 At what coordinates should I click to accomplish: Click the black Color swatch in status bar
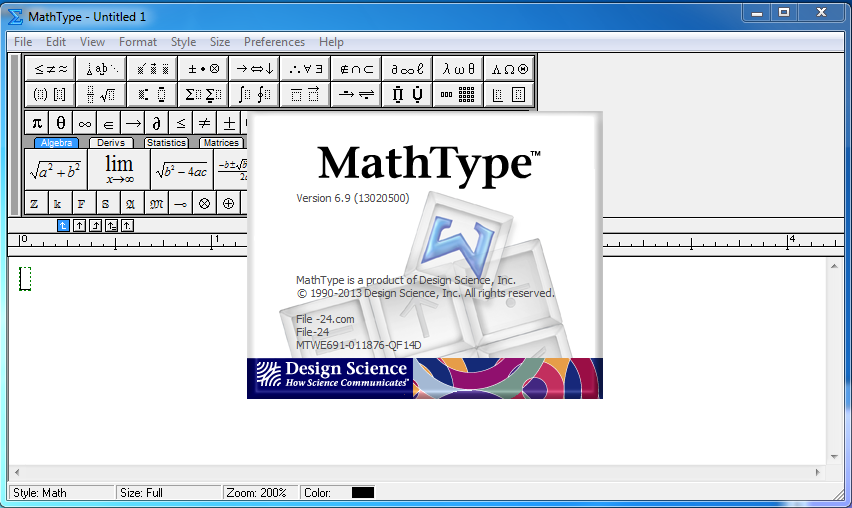tap(363, 493)
